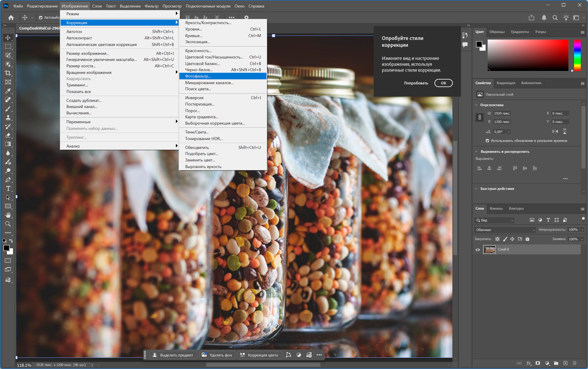Select the Hand tool

(8, 215)
